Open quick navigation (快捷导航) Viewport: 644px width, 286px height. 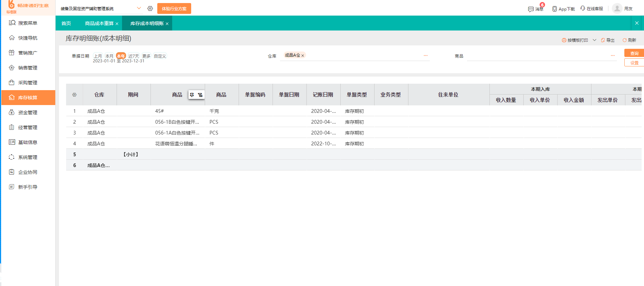pos(27,38)
